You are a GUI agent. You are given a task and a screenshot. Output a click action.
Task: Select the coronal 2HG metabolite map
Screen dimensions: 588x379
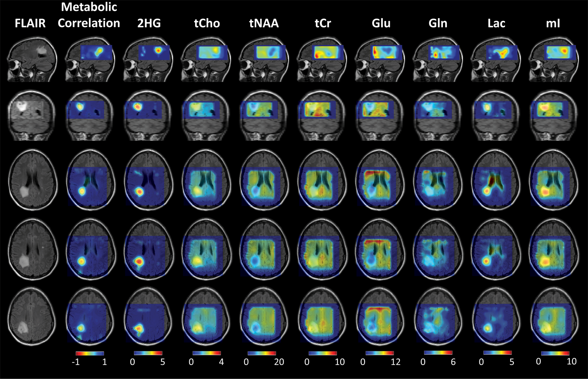pyautogui.click(x=149, y=115)
